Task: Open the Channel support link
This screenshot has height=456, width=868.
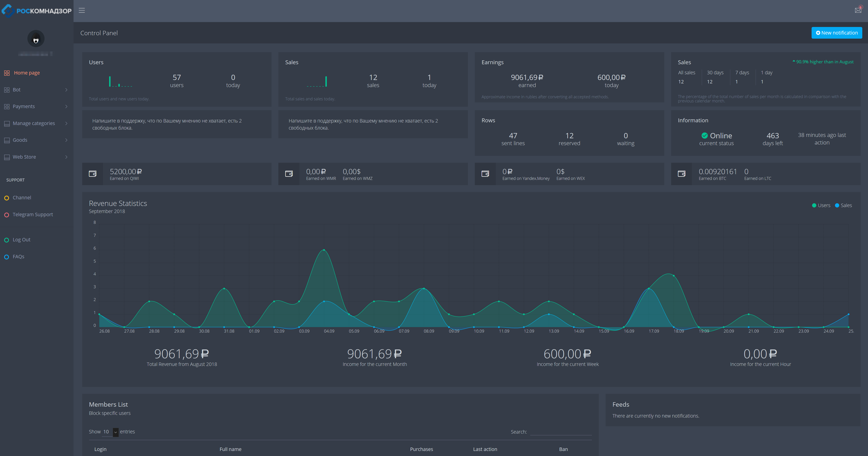Action: click(22, 198)
